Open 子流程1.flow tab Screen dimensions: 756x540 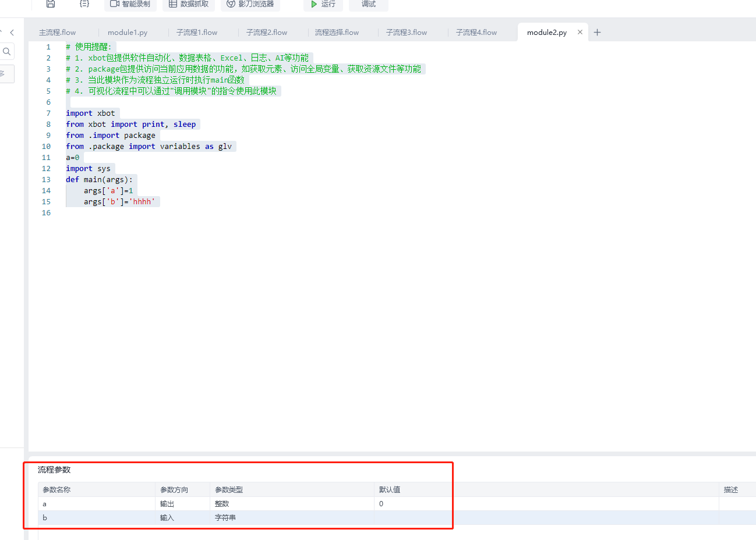(197, 33)
